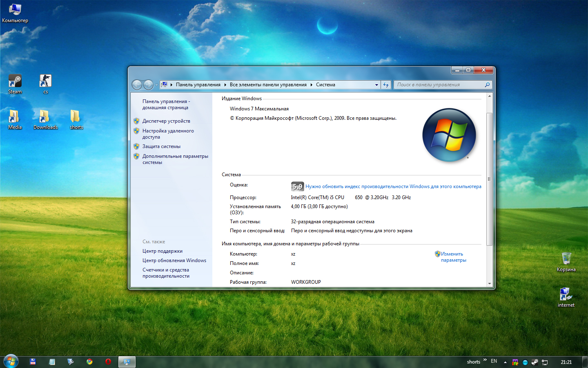The width and height of the screenshot is (588, 368).
Task: Click the tools taskbar icon with wrench
Action: pos(71,361)
